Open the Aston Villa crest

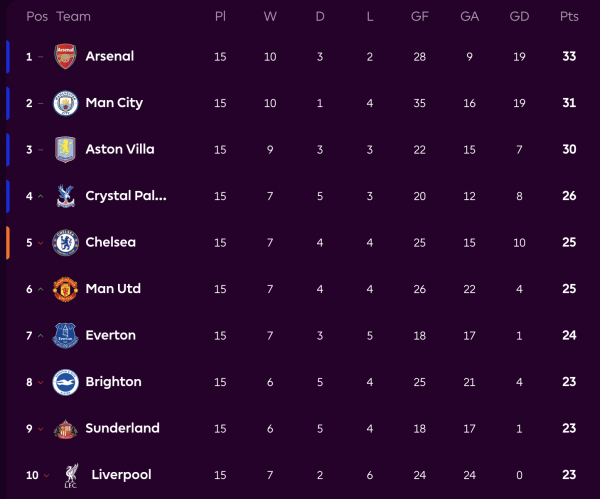65,149
